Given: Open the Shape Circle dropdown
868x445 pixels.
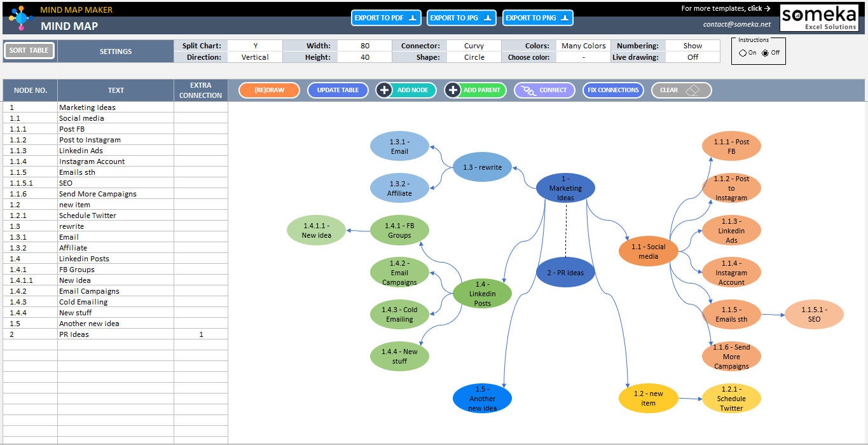Looking at the screenshot, I should pyautogui.click(x=474, y=57).
